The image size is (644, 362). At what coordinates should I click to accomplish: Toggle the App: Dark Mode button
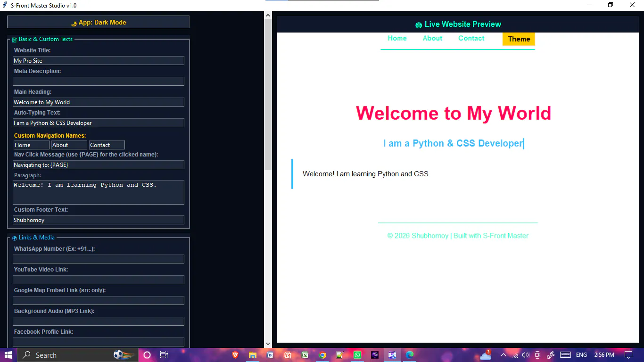click(98, 22)
